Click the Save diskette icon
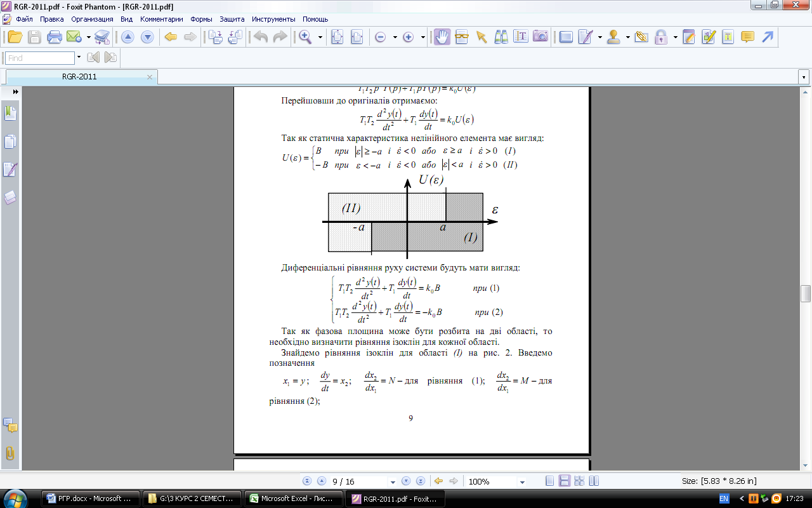The image size is (812, 508). click(35, 37)
